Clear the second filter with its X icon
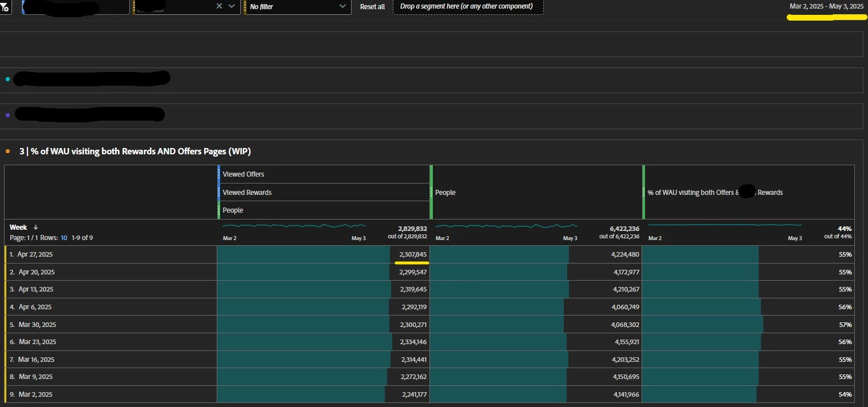The image size is (868, 407). click(219, 6)
